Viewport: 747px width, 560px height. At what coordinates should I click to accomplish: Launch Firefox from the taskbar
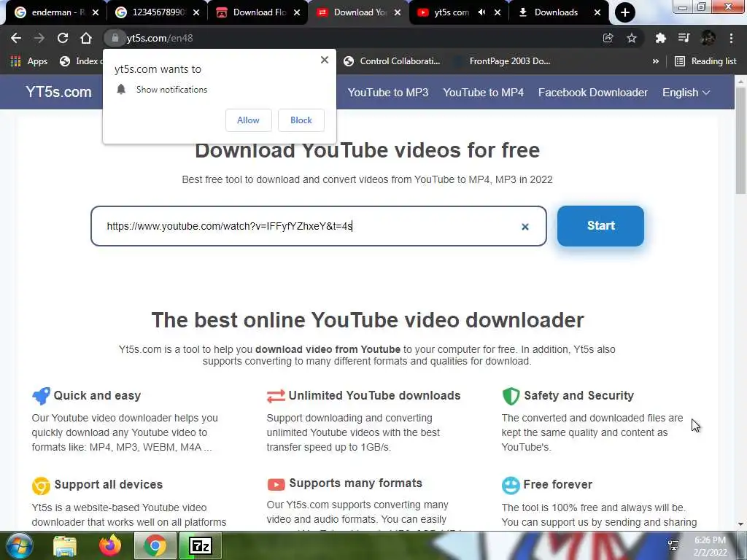[110, 545]
